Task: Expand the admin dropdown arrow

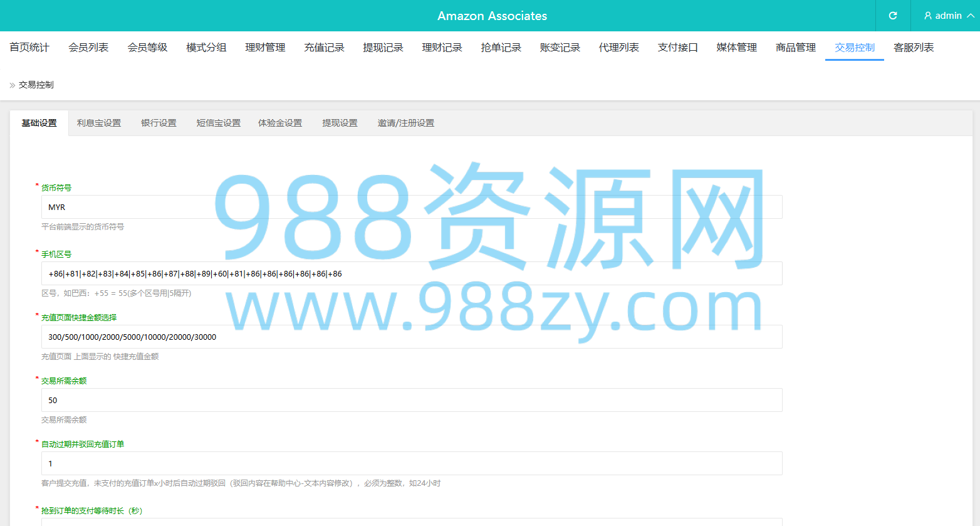Action: (x=971, y=16)
